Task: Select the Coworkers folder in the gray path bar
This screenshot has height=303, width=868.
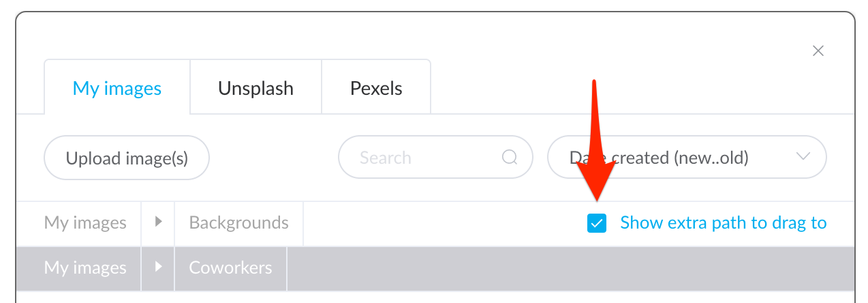Action: [x=230, y=268]
